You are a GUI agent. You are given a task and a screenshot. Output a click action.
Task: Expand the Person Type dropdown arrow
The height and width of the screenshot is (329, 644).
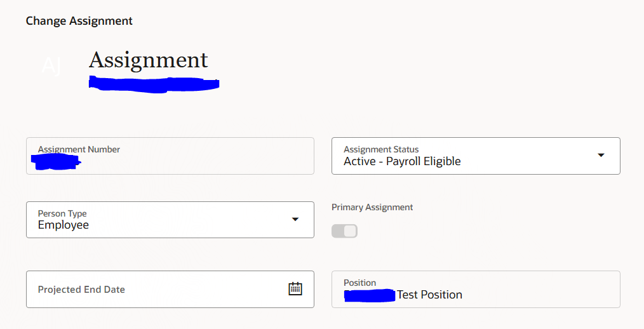tap(295, 219)
